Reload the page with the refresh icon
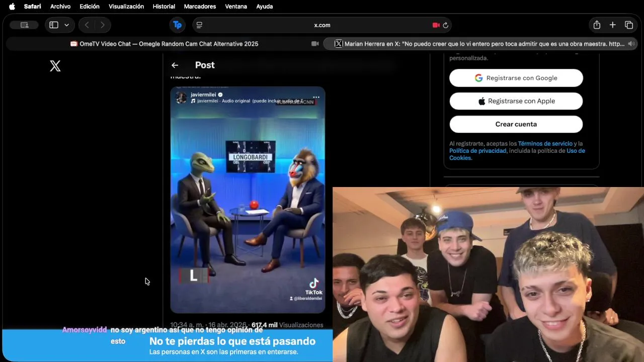 [x=445, y=25]
